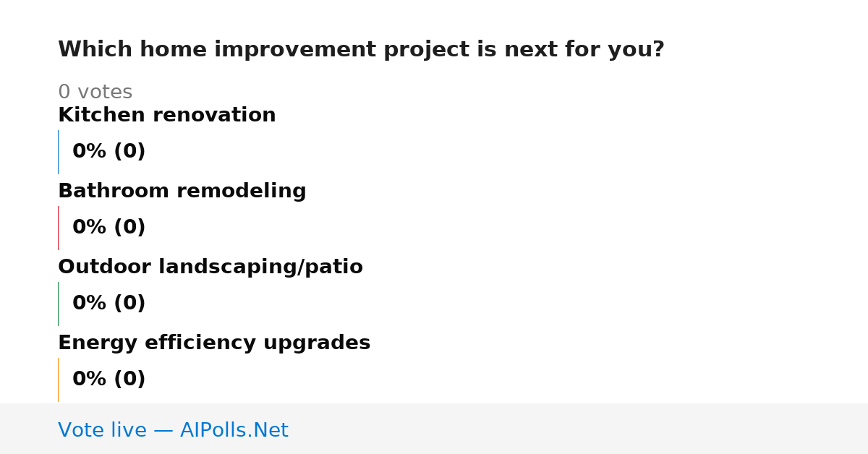This screenshot has width=868, height=454.
Task: Select the Kitchen renovation option label
Action: tap(167, 115)
